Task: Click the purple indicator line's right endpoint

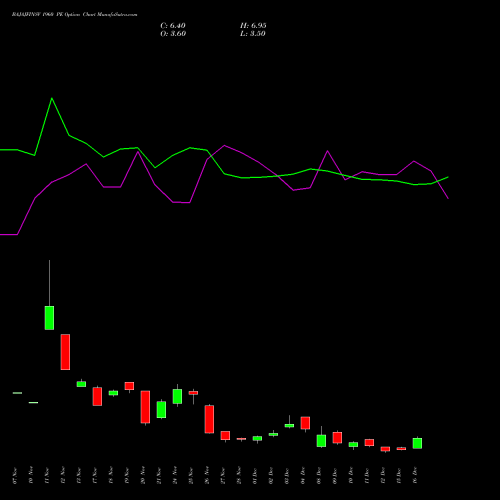Action: pos(448,198)
